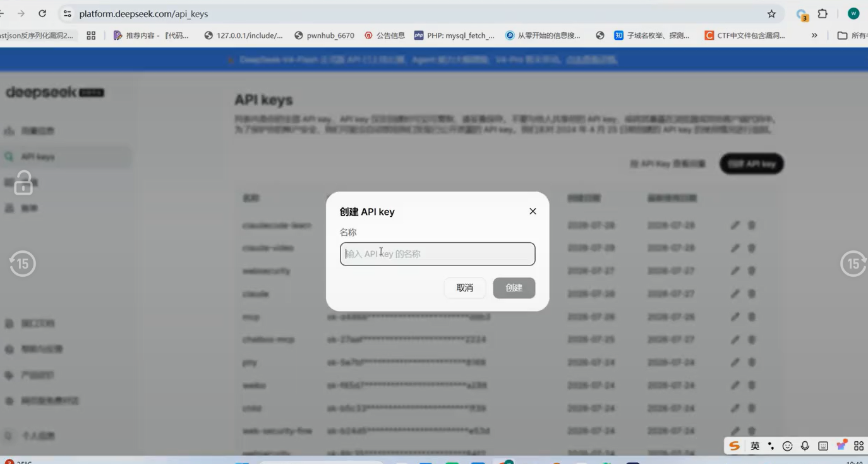The image size is (868, 464).
Task: Open the 从零开始的信息搜 bookmark
Action: [x=543, y=35]
